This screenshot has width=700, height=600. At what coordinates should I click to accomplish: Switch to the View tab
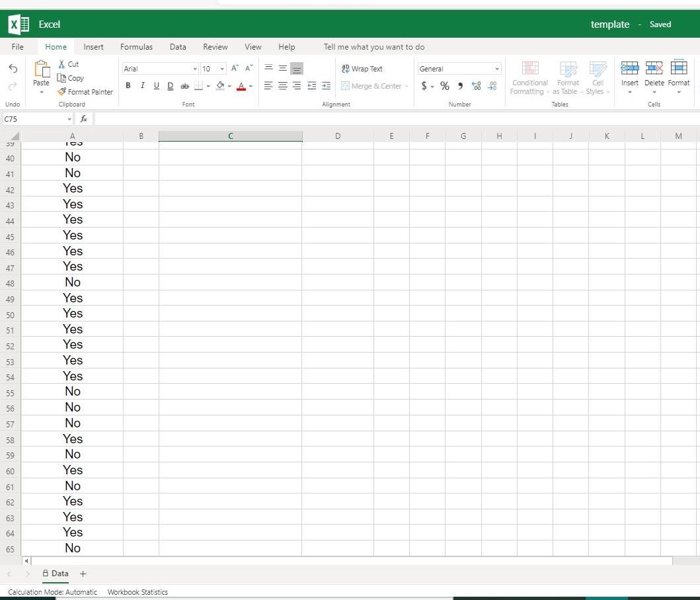[253, 47]
